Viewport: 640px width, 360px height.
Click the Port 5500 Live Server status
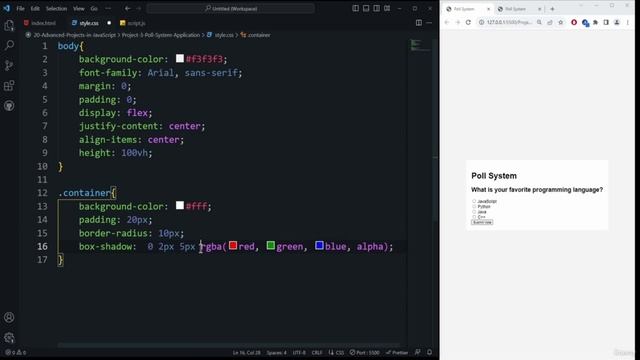tap(364, 352)
